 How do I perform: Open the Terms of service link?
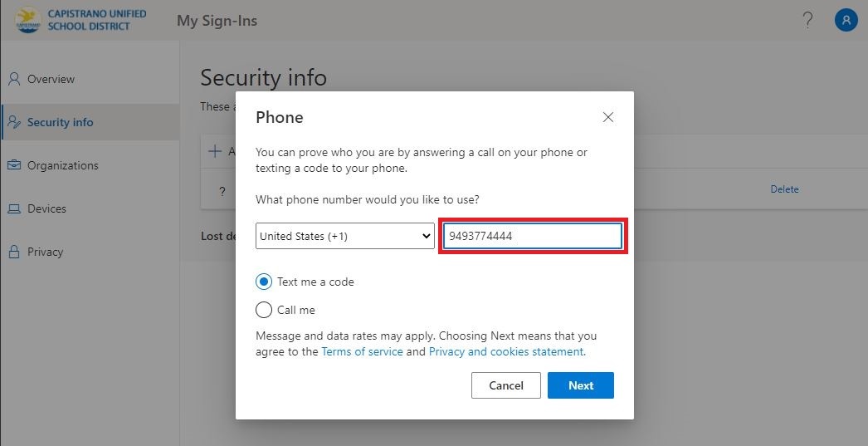(362, 351)
